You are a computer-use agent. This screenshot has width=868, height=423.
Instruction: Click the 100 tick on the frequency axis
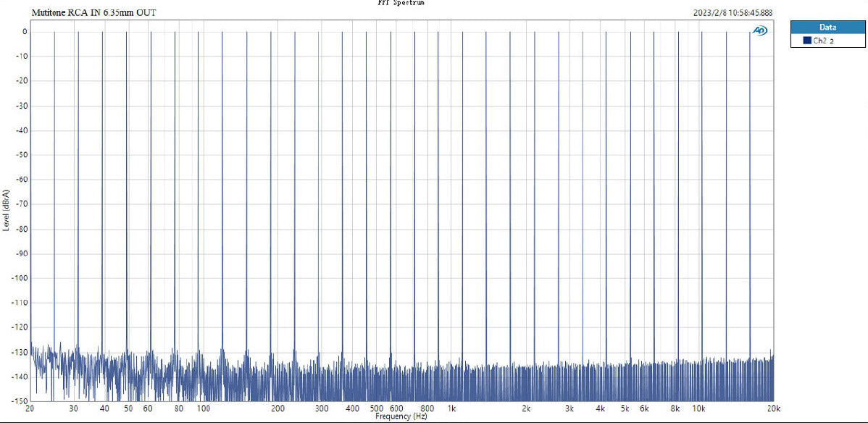(x=204, y=409)
